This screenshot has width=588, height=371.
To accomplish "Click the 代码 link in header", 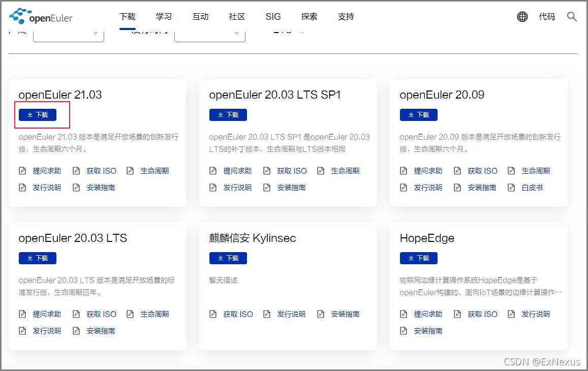I will 547,16.
